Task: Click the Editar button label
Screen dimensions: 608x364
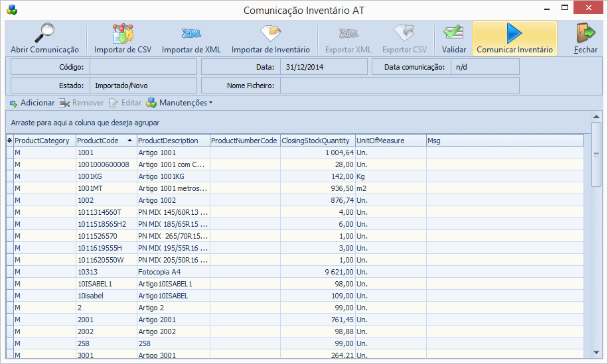Action: pos(131,103)
